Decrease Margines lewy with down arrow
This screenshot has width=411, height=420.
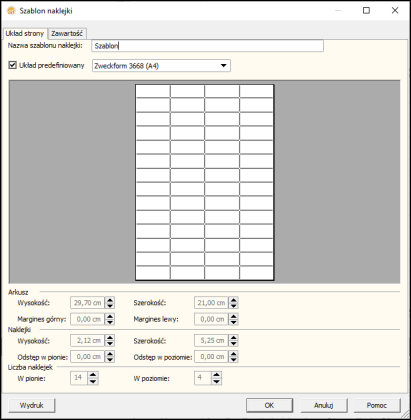pyautogui.click(x=233, y=322)
